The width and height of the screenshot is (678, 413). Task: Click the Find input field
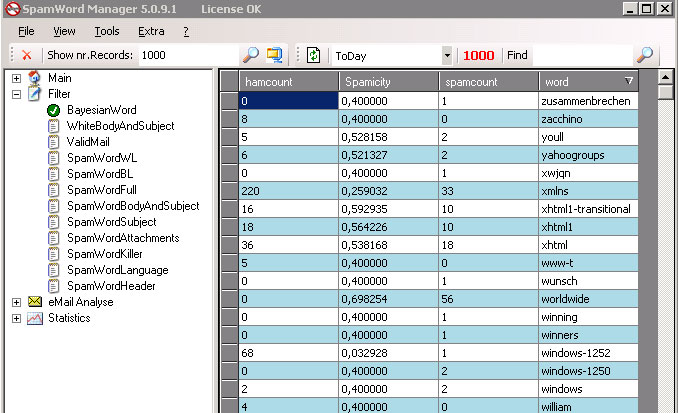pyautogui.click(x=582, y=55)
